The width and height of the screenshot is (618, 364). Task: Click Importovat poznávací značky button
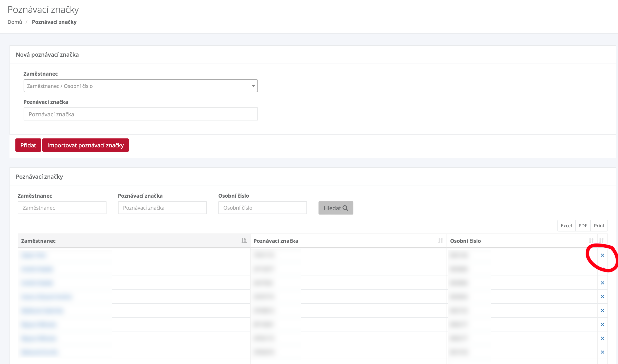click(x=85, y=145)
